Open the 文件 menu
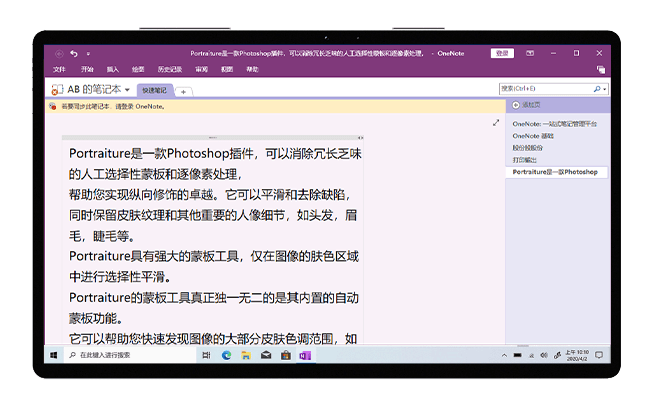Image resolution: width=655 pixels, height=406 pixels. click(59, 69)
